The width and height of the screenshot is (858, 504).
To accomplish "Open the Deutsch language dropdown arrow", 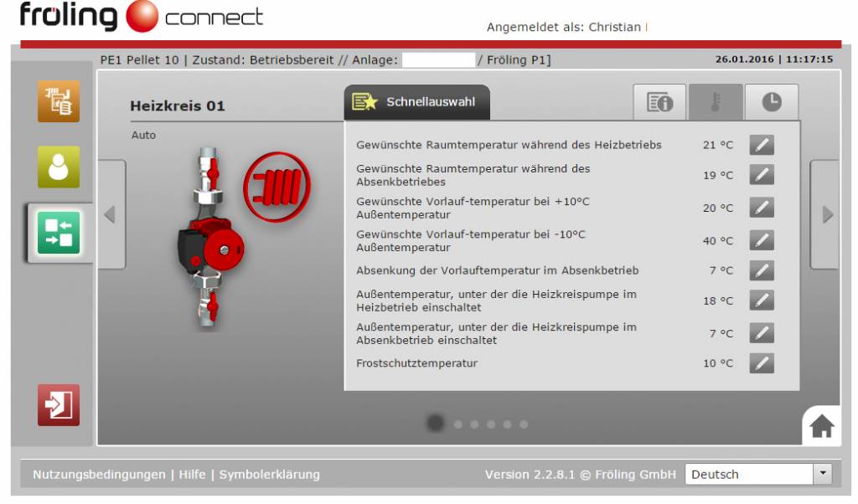I will pyautogui.click(x=822, y=473).
